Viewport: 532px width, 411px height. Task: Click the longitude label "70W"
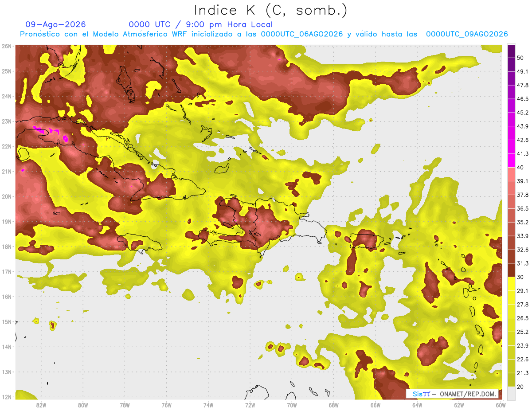[292, 405]
